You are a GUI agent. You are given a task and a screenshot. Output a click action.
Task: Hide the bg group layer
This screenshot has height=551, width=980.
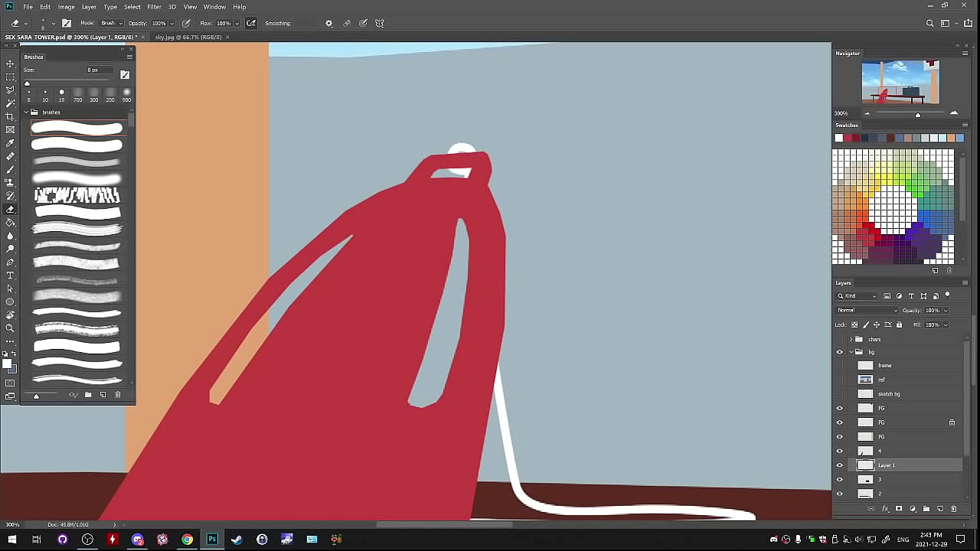click(839, 352)
